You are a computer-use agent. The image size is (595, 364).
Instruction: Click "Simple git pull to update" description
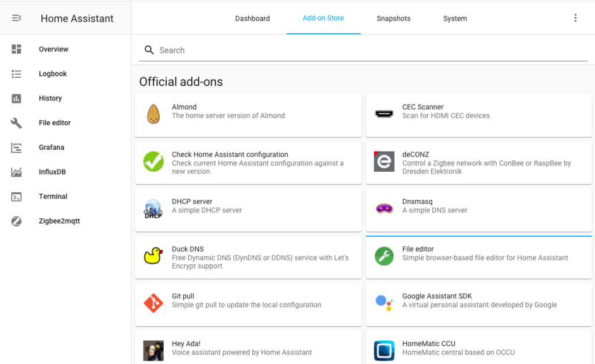click(x=246, y=305)
